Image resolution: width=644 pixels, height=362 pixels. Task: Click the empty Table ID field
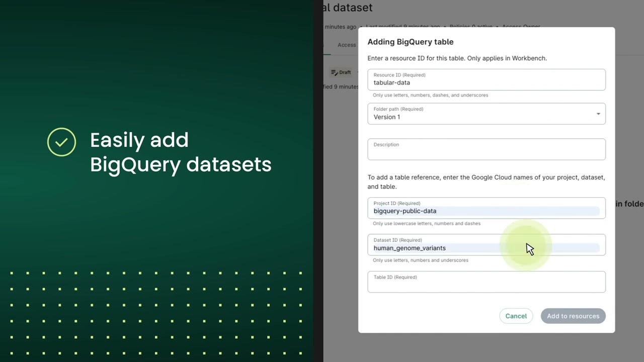(x=487, y=282)
